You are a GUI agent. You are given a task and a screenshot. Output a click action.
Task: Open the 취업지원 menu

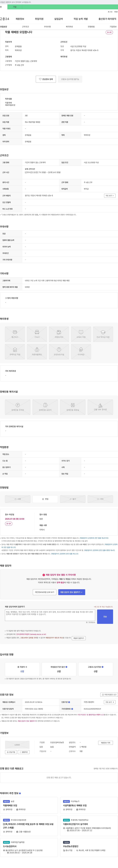[39, 19]
